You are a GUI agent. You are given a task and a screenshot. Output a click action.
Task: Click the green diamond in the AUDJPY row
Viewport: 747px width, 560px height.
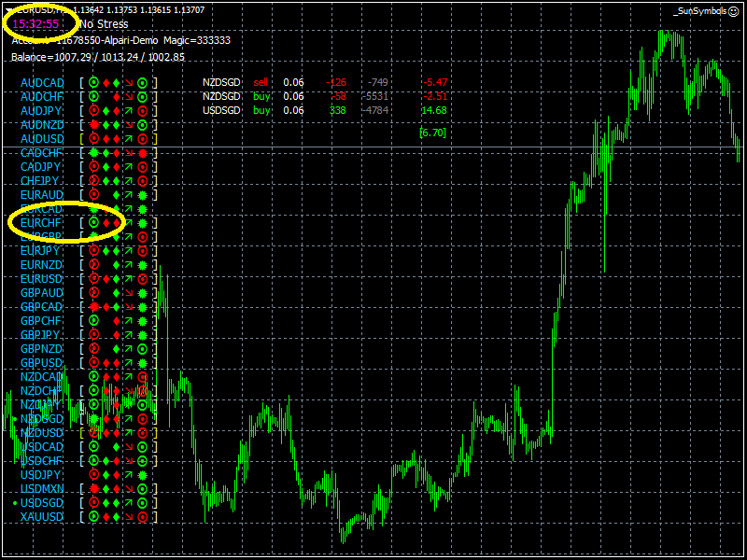point(106,111)
